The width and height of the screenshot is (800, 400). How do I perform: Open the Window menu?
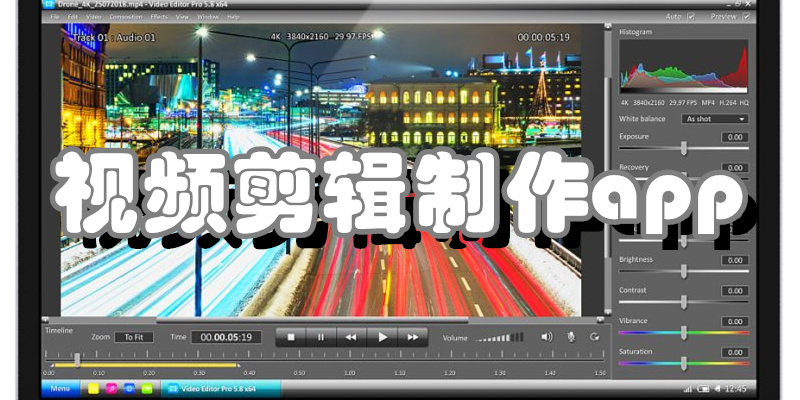point(208,17)
